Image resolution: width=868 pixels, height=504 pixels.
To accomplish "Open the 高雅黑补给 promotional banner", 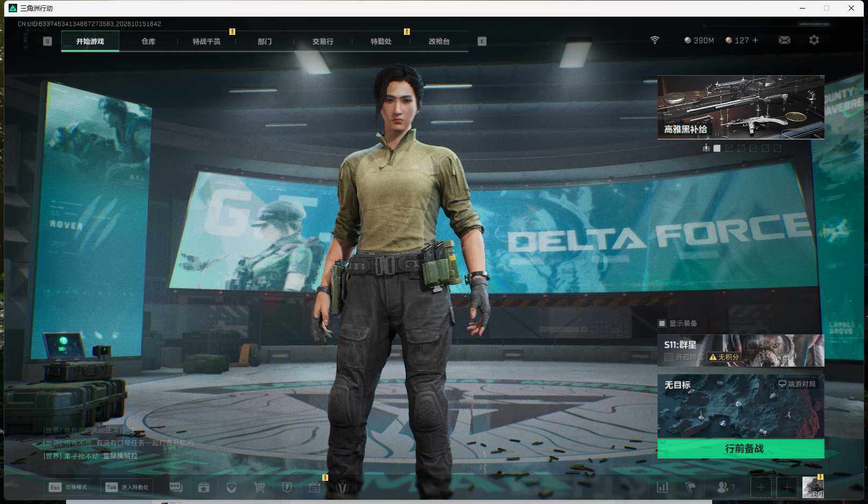I will [x=741, y=107].
